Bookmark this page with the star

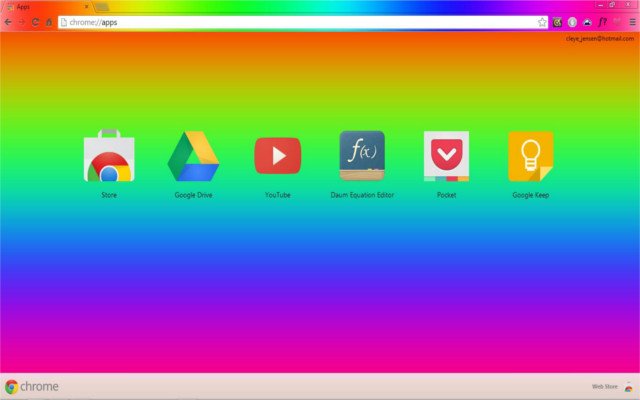[x=542, y=22]
